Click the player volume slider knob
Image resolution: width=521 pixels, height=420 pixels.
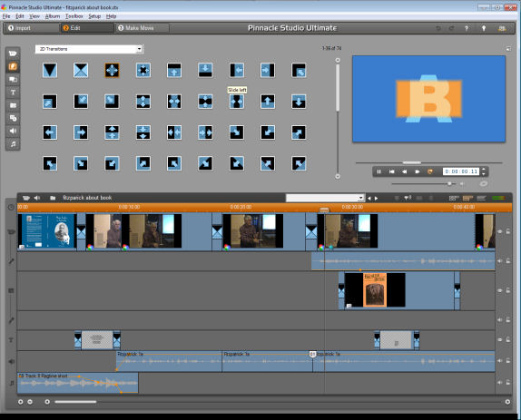tap(449, 183)
